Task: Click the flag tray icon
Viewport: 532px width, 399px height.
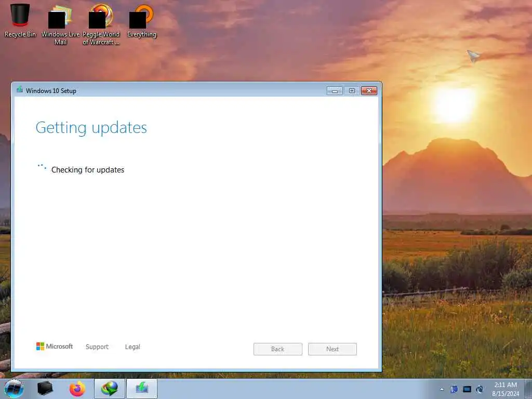Action: (x=454, y=389)
